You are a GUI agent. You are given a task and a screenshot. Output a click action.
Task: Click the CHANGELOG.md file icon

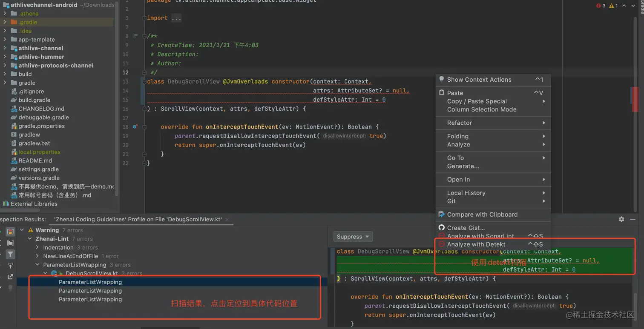coord(14,109)
